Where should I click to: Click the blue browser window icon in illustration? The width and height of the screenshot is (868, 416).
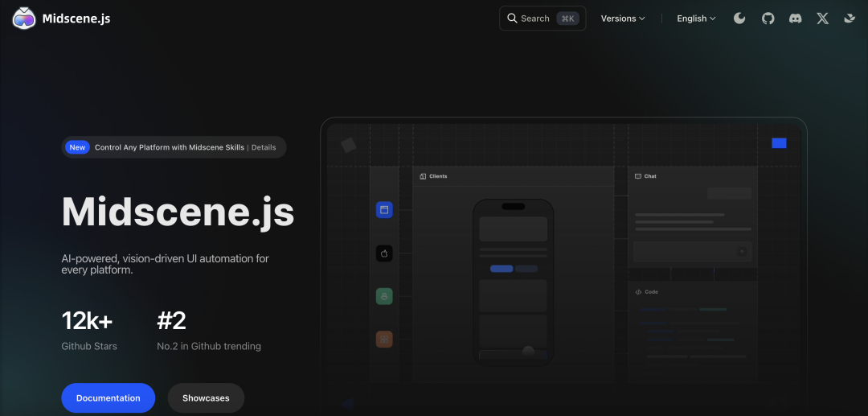(x=384, y=209)
